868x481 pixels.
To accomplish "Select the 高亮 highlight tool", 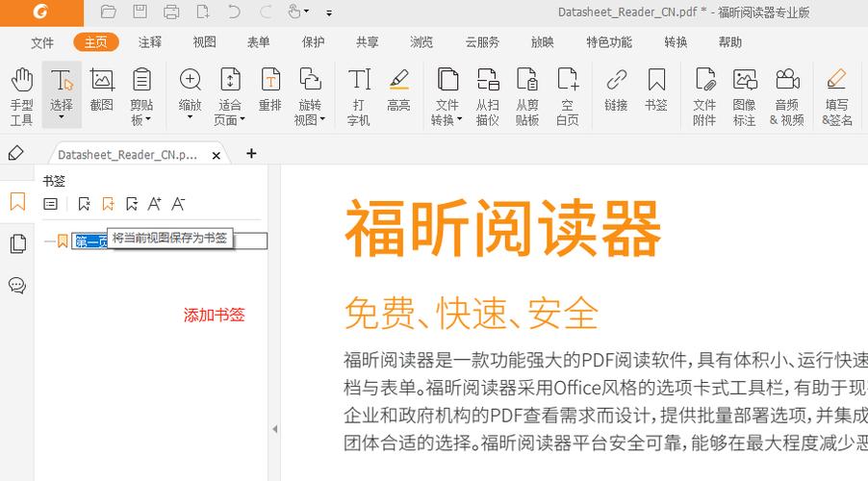I will click(x=398, y=90).
